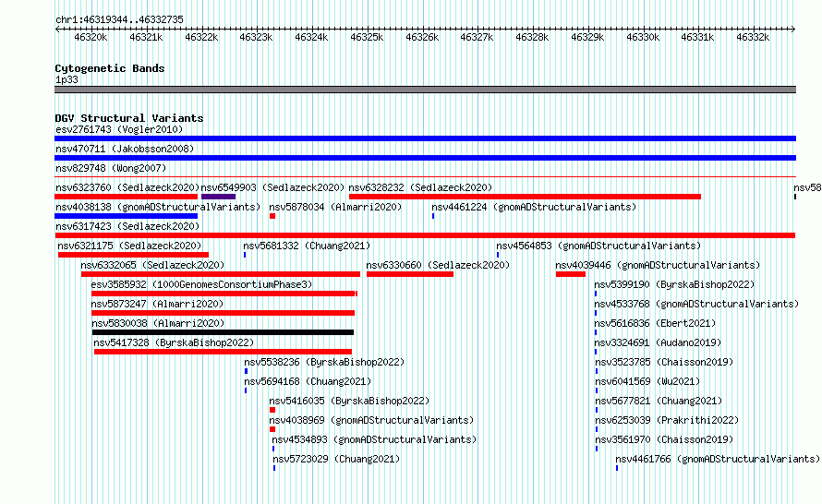Click nsv6041569 (Wu2021) label
Screen dimensions: 822x504
click(x=648, y=381)
